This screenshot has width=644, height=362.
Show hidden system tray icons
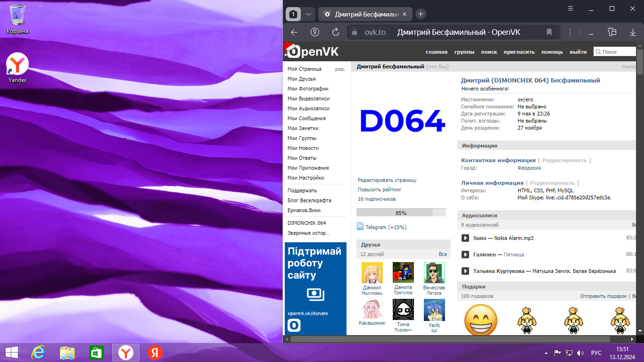coord(546,353)
